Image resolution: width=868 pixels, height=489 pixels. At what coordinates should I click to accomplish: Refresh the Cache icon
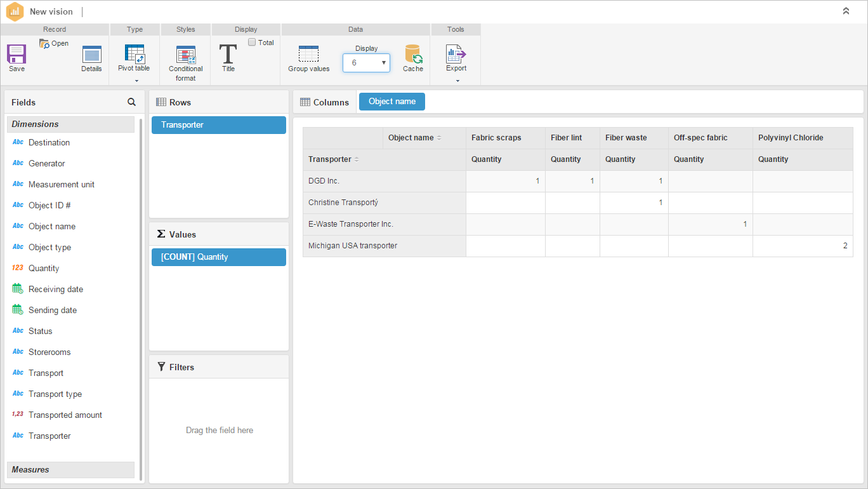(413, 53)
